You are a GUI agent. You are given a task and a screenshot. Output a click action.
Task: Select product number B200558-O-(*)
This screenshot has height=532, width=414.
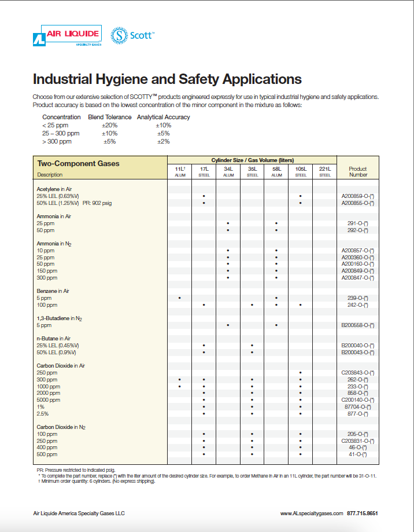tap(358, 325)
